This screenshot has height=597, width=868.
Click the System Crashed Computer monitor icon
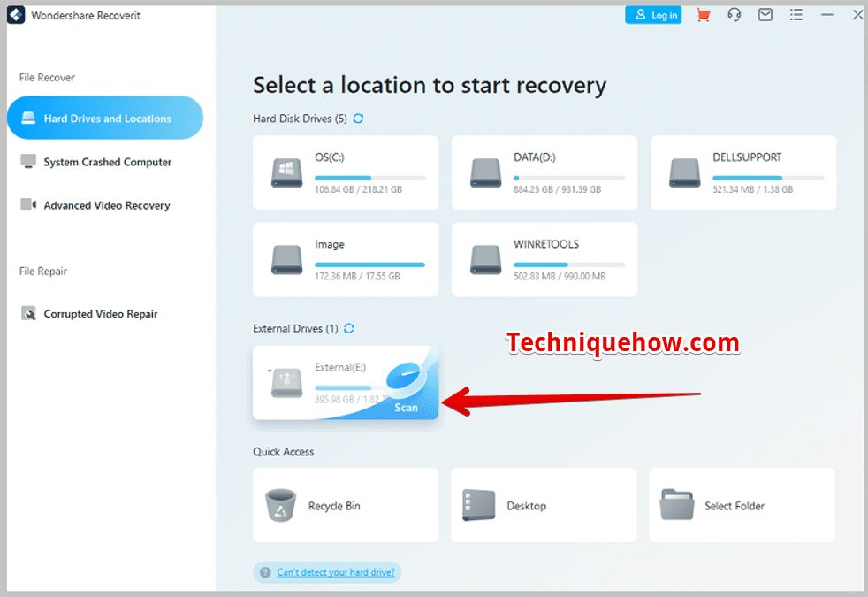tap(28, 161)
